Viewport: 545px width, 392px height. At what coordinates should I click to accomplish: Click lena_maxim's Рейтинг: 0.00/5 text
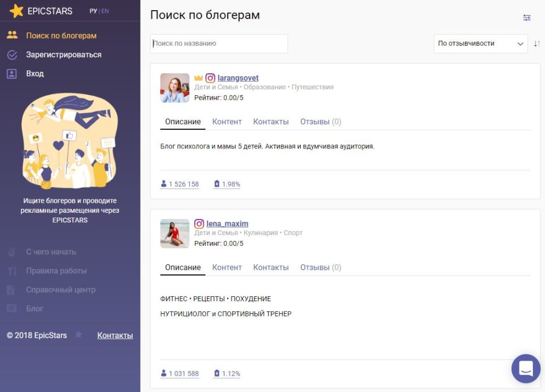[x=219, y=244]
